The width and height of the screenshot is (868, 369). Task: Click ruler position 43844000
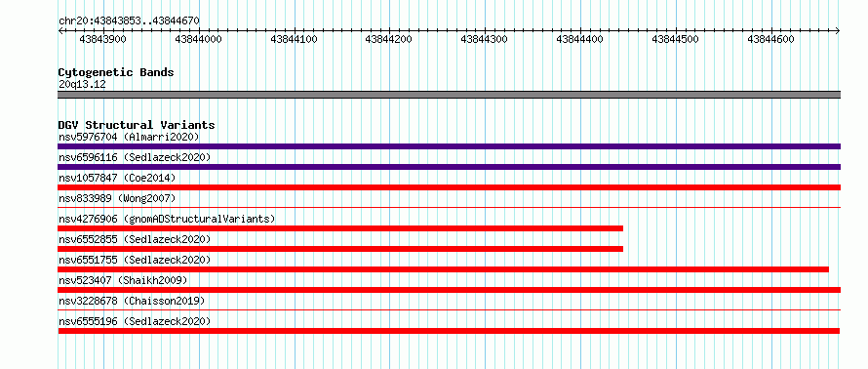pyautogui.click(x=198, y=39)
